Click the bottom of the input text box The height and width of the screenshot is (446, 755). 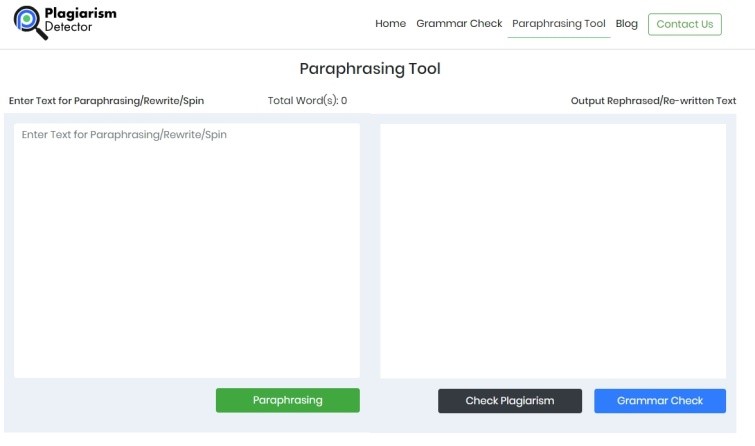tap(187, 368)
